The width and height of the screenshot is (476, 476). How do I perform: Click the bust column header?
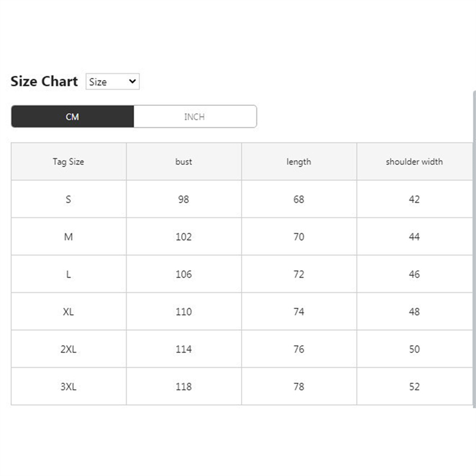pyautogui.click(x=184, y=161)
